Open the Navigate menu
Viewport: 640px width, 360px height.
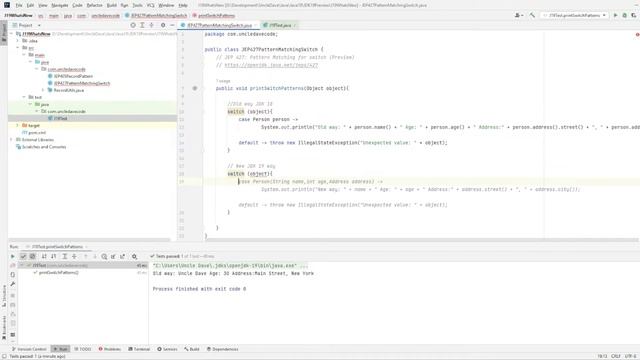point(60,5)
